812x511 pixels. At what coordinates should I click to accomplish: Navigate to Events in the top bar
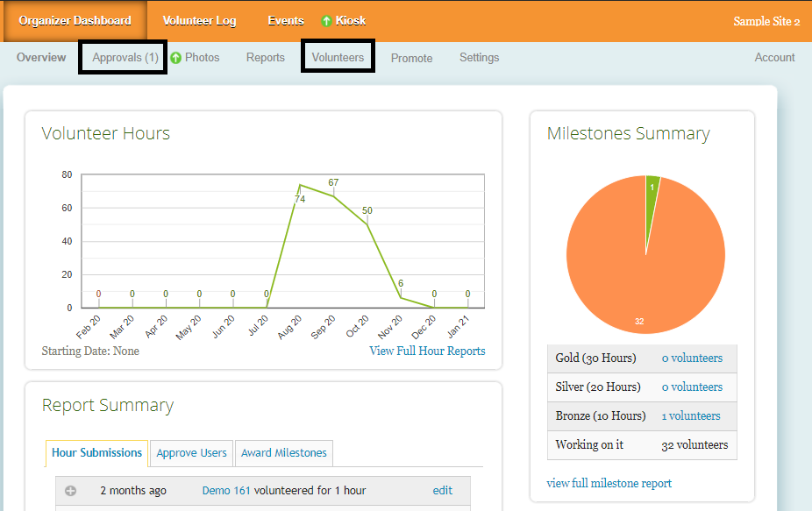click(286, 21)
